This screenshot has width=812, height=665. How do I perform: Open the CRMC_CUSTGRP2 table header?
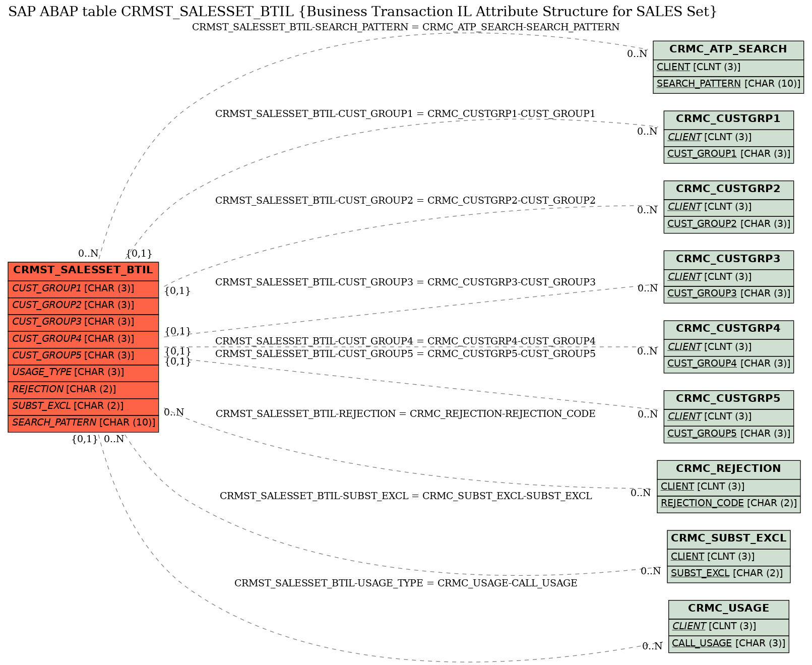(728, 190)
